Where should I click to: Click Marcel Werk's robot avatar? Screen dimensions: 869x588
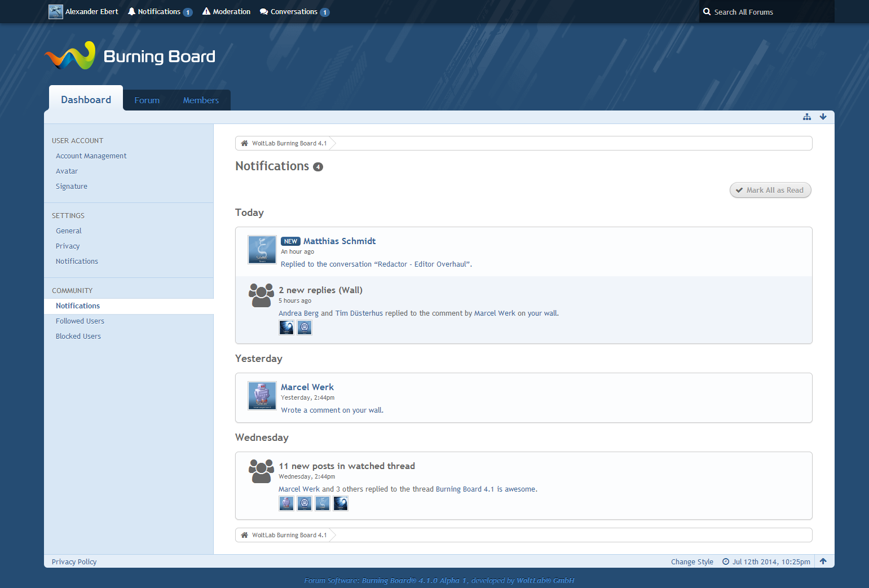(x=262, y=396)
